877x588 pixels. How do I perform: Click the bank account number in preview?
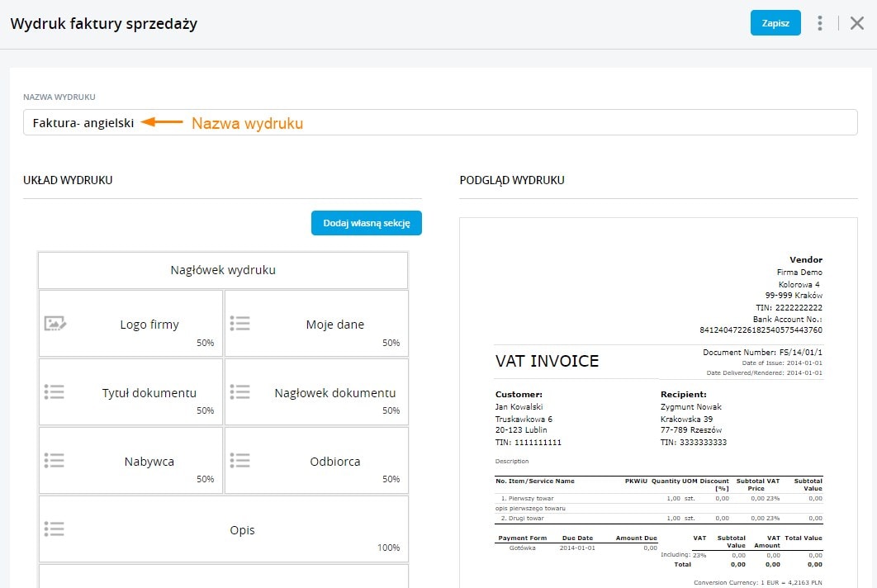click(x=761, y=330)
